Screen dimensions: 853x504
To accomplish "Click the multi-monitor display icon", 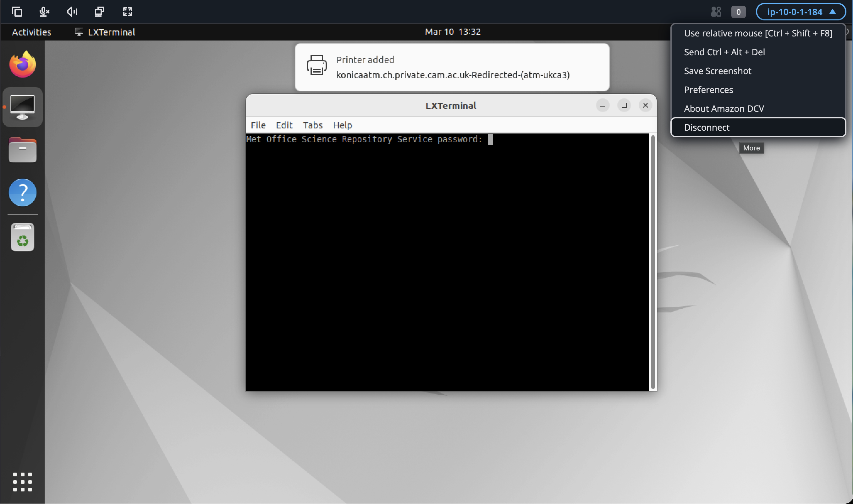I will 100,12.
